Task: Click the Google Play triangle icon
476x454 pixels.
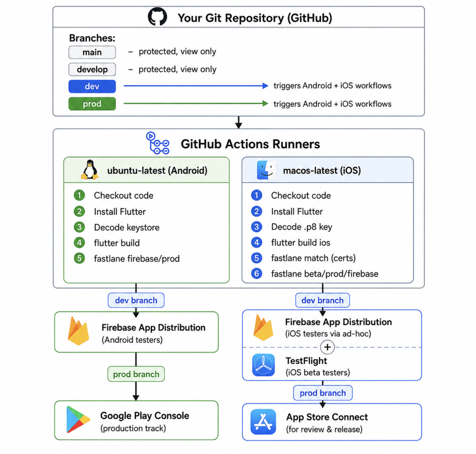Action: [x=78, y=419]
